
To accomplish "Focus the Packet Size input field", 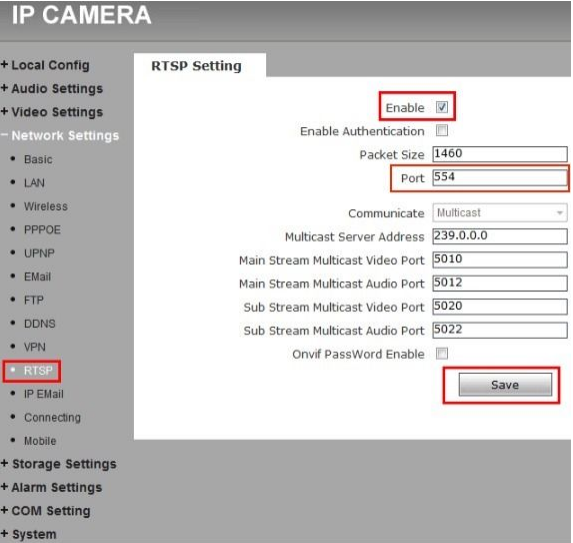I will (x=500, y=154).
